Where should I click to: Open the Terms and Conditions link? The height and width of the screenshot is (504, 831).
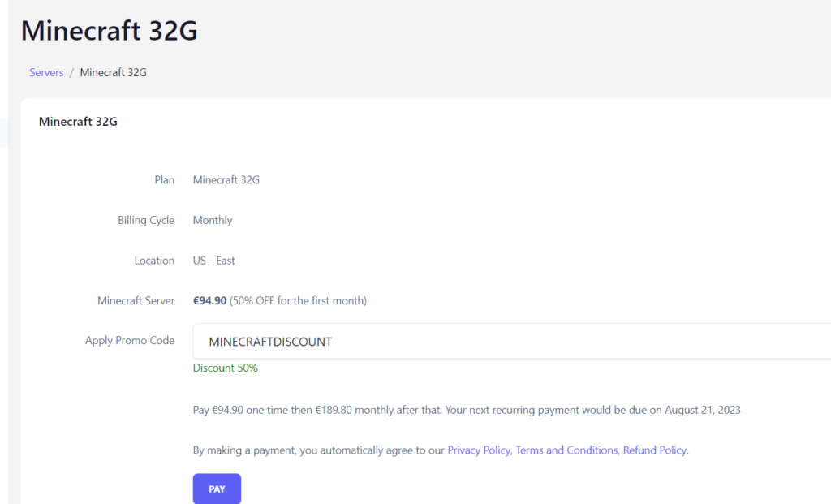pyautogui.click(x=566, y=450)
